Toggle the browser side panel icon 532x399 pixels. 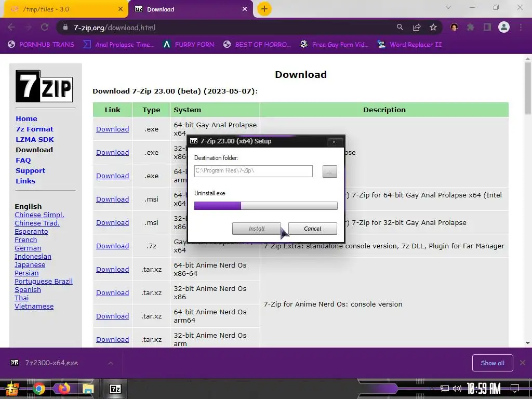point(487,28)
